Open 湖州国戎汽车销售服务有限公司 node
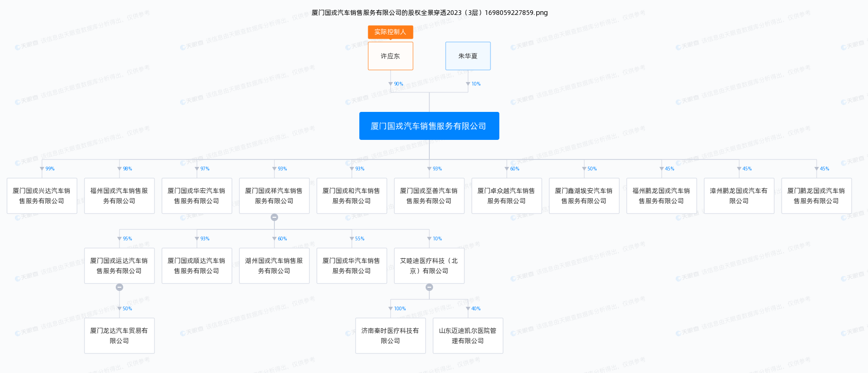Screen dimensions: 868x373 [x=274, y=266]
